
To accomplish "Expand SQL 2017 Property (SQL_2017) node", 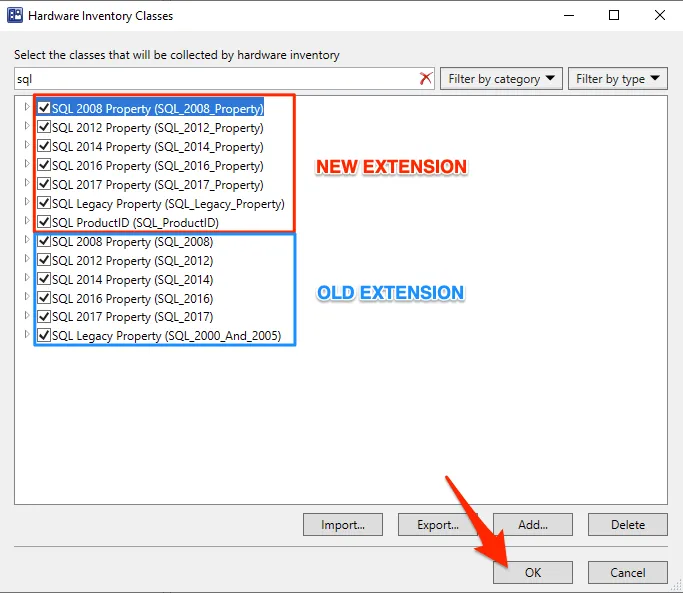I will (27, 315).
